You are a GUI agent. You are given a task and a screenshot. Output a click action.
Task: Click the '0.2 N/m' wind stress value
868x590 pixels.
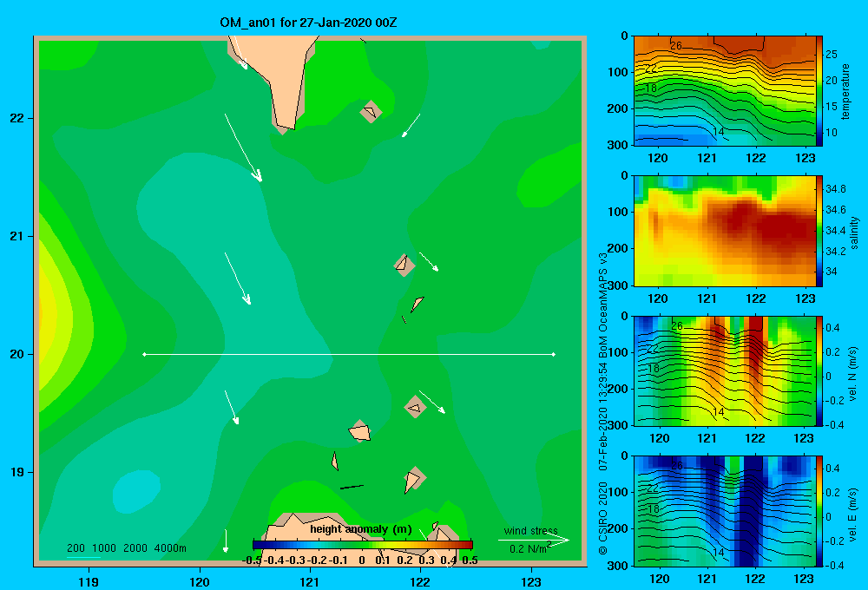click(529, 548)
